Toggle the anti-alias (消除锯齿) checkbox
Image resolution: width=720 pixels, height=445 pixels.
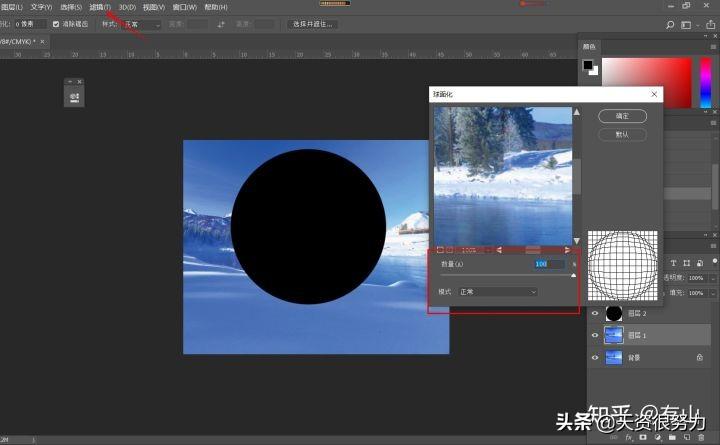(56, 24)
